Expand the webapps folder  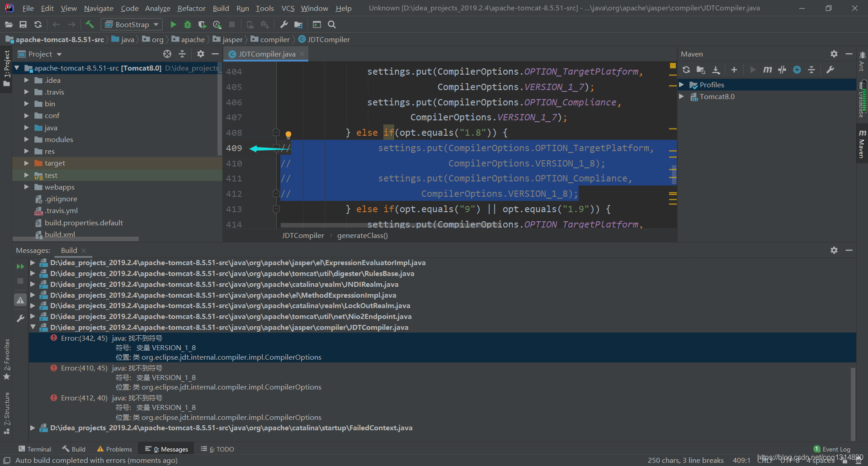[x=27, y=187]
